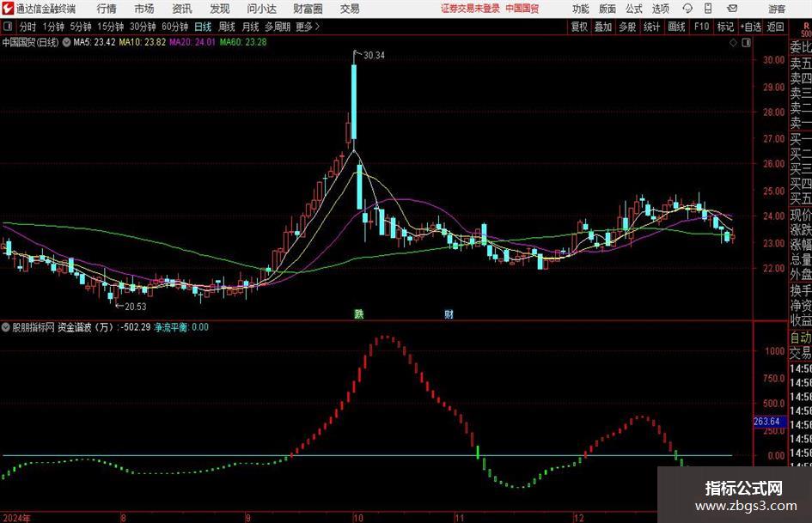The height and width of the screenshot is (523, 812).
Task: Open the customer service headset icon
Action: tap(687, 9)
